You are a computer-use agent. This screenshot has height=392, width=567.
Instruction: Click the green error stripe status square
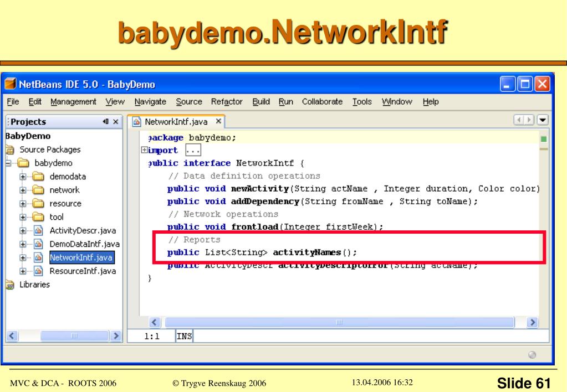tap(544, 139)
